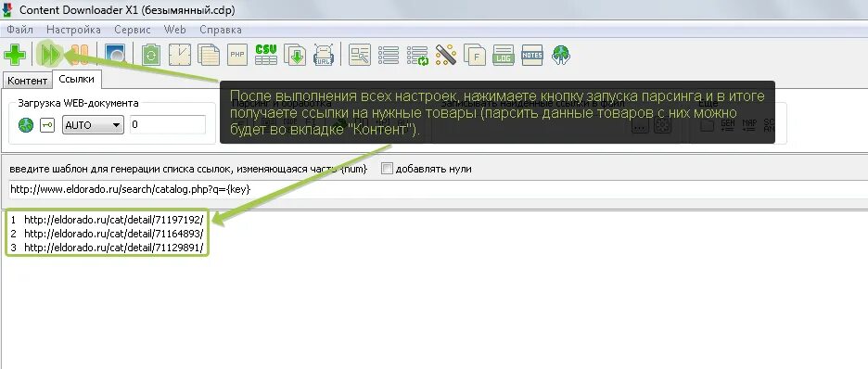Viewport: 868px width, 369px height.
Task: Start parsing with the green double-arrow button
Action: [50, 55]
